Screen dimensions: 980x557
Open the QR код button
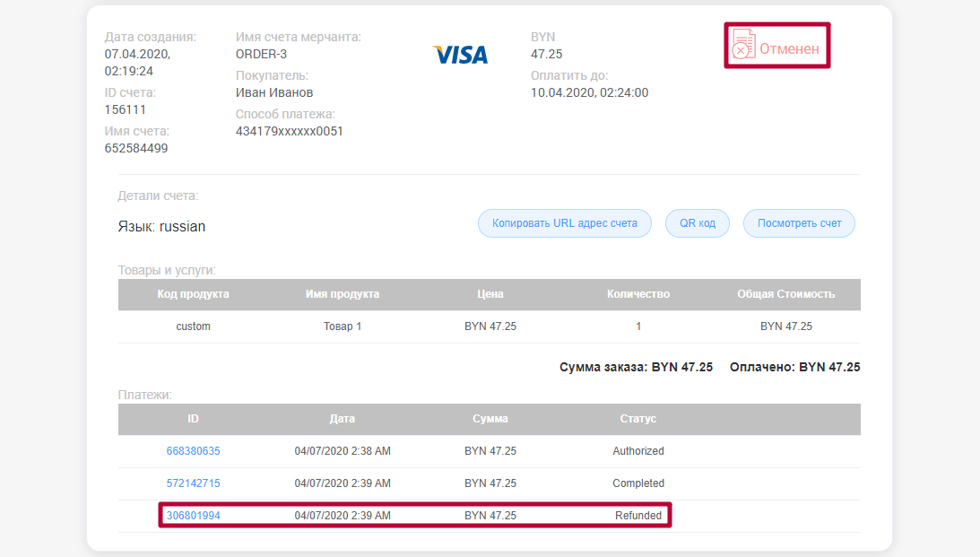(x=697, y=223)
